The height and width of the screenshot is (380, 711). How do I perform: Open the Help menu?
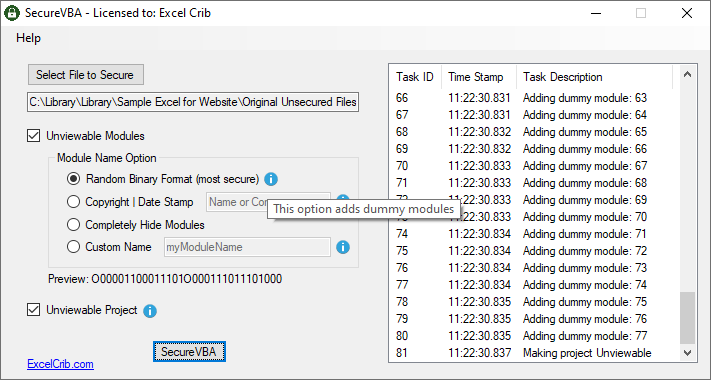[x=28, y=38]
